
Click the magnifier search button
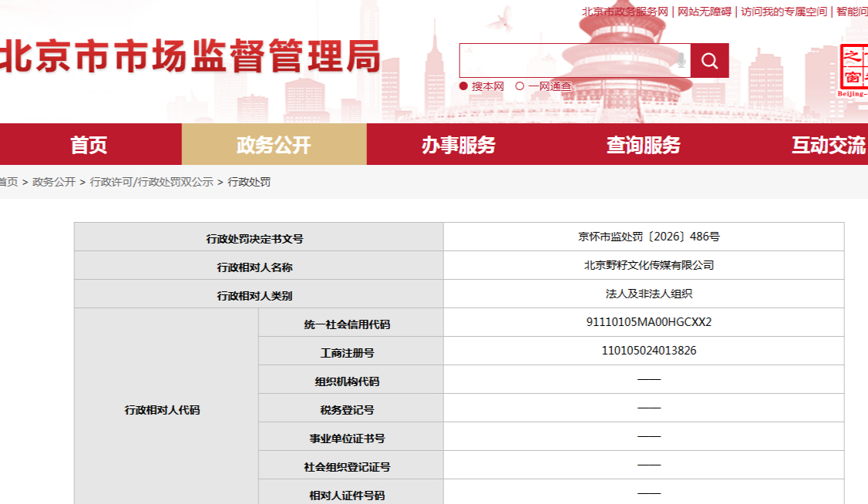[x=709, y=60]
